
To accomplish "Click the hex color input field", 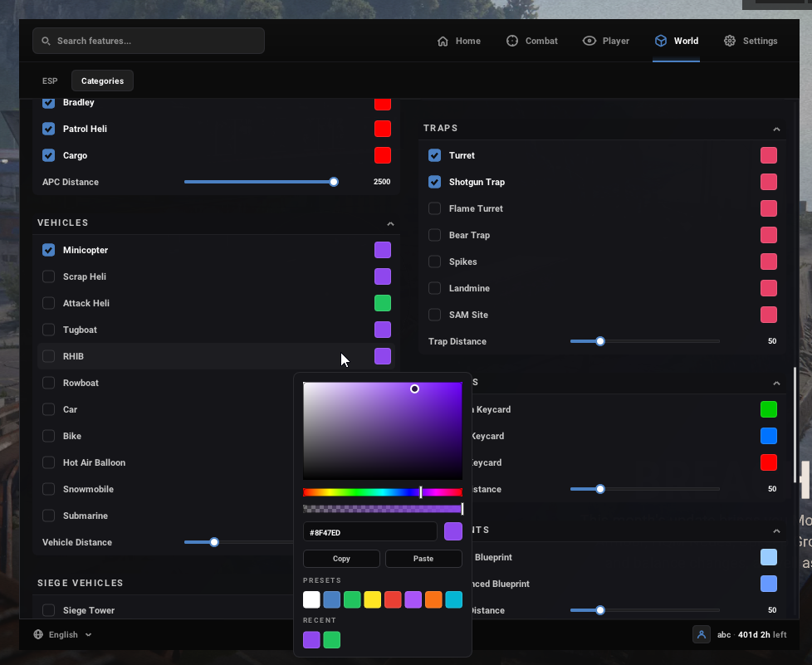I will pyautogui.click(x=369, y=532).
